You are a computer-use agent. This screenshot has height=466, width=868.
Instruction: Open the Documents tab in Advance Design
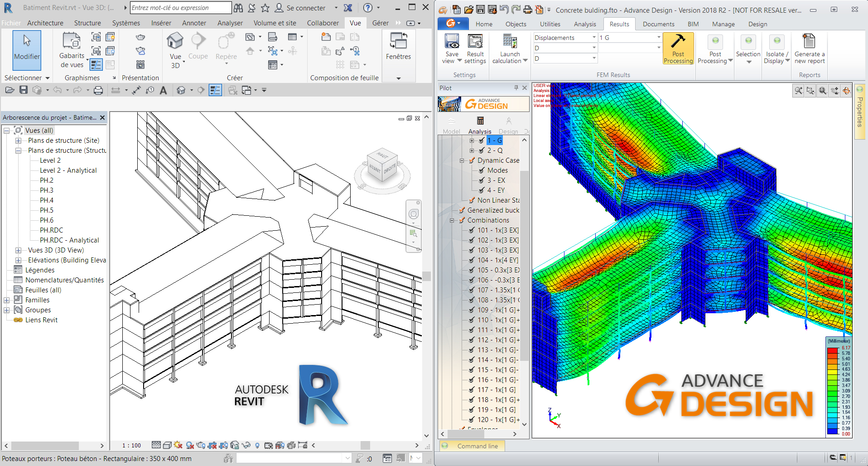[658, 24]
